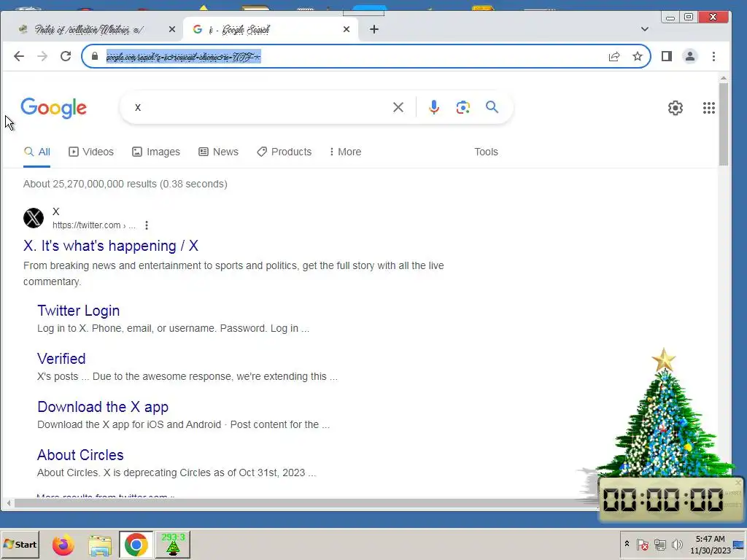Select the All results tab

[x=36, y=152]
